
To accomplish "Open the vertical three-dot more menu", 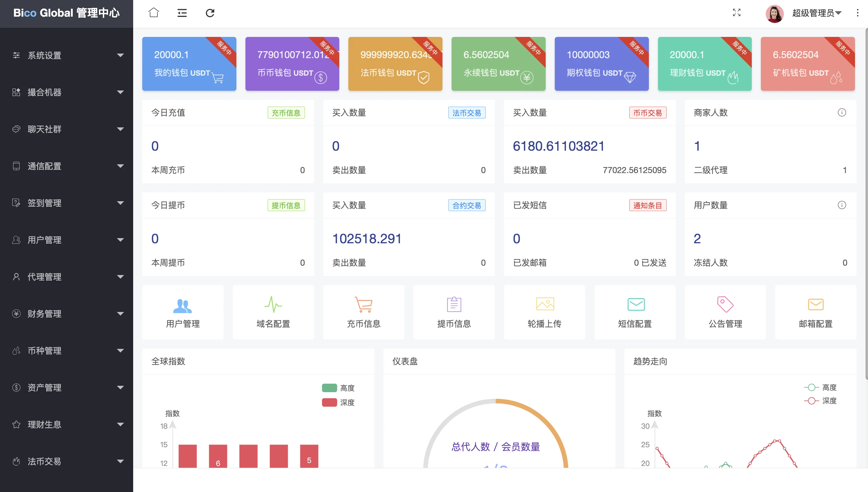I will pyautogui.click(x=857, y=13).
